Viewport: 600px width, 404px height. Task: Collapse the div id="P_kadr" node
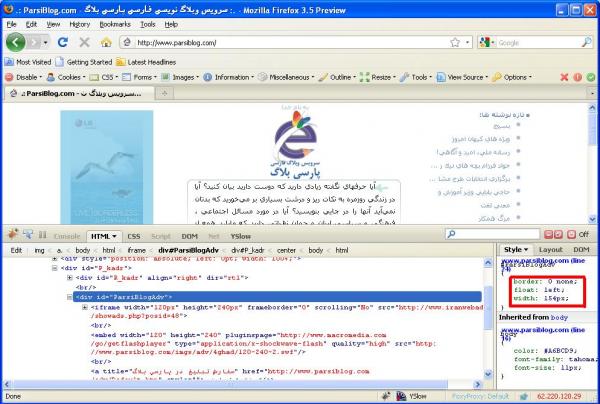pos(55,268)
